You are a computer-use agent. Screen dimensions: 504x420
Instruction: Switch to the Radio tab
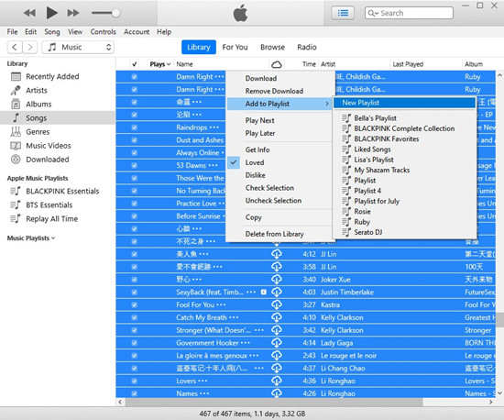307,48
